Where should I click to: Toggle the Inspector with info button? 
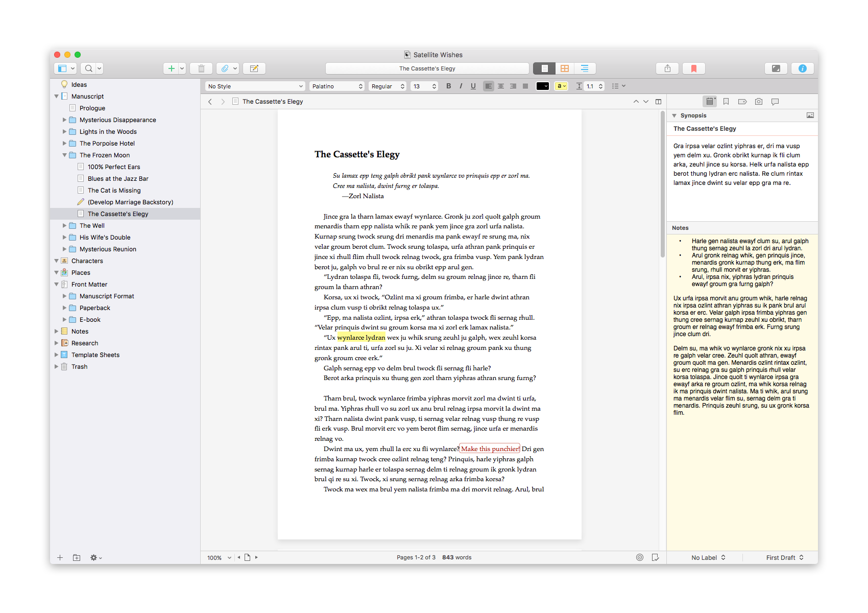click(802, 68)
